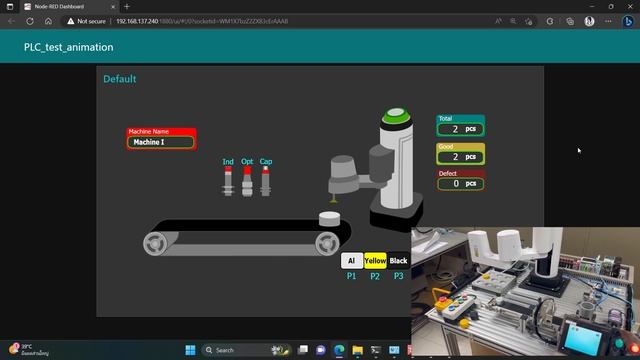Click the Default group heading

tap(120, 79)
